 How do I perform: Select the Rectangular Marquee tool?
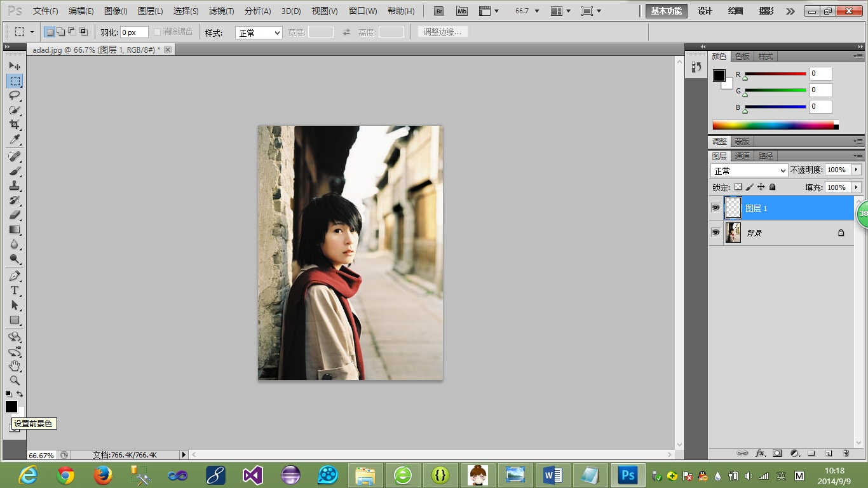pyautogui.click(x=15, y=81)
